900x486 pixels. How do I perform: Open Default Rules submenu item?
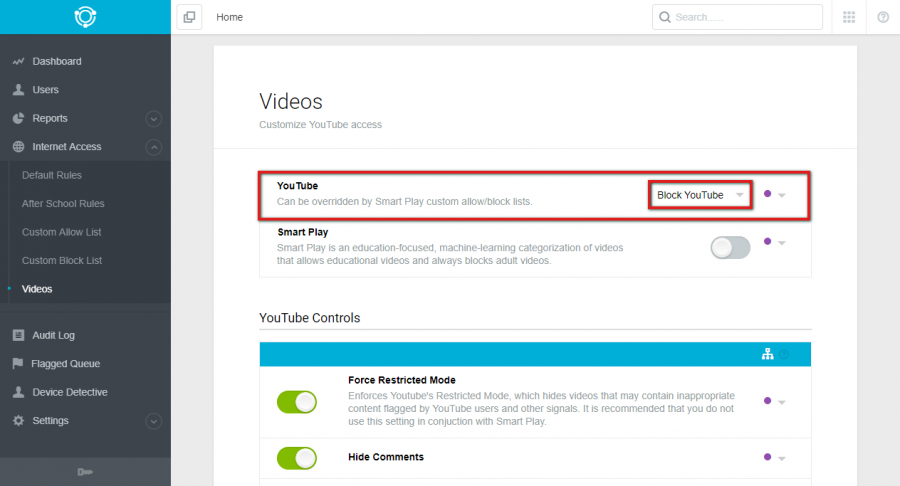click(x=52, y=175)
